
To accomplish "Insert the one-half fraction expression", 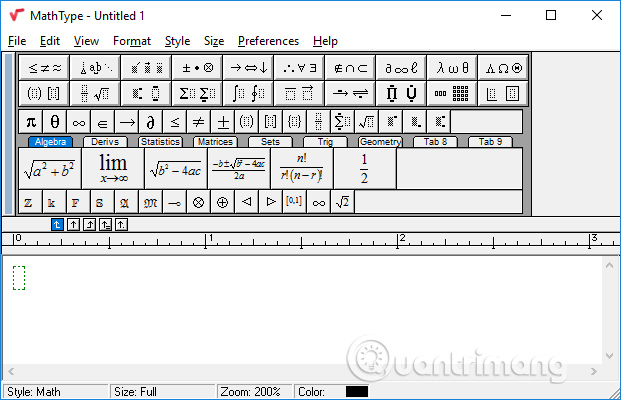I will [x=365, y=169].
